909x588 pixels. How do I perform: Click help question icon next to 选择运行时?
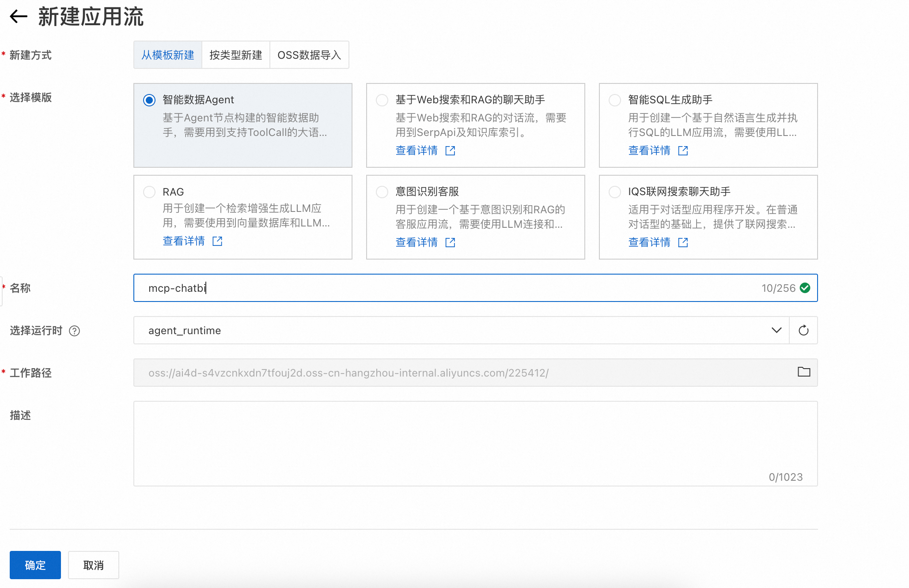tap(75, 331)
